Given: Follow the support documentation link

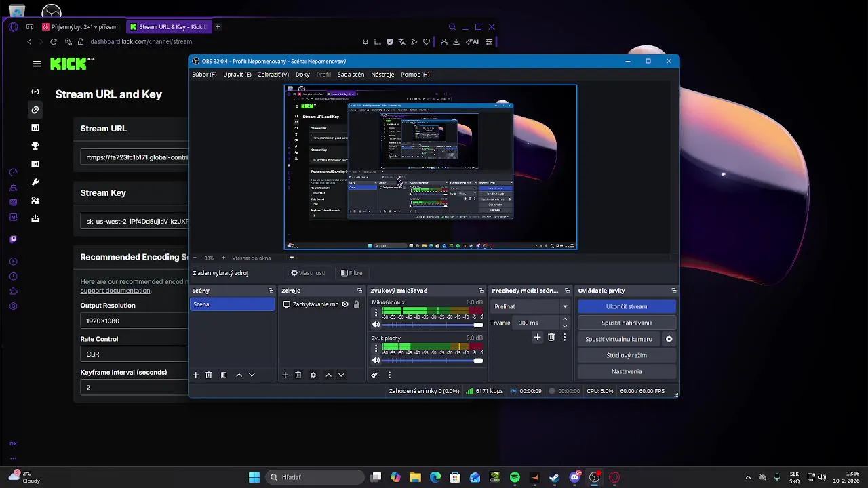Looking at the screenshot, I should click(x=115, y=291).
